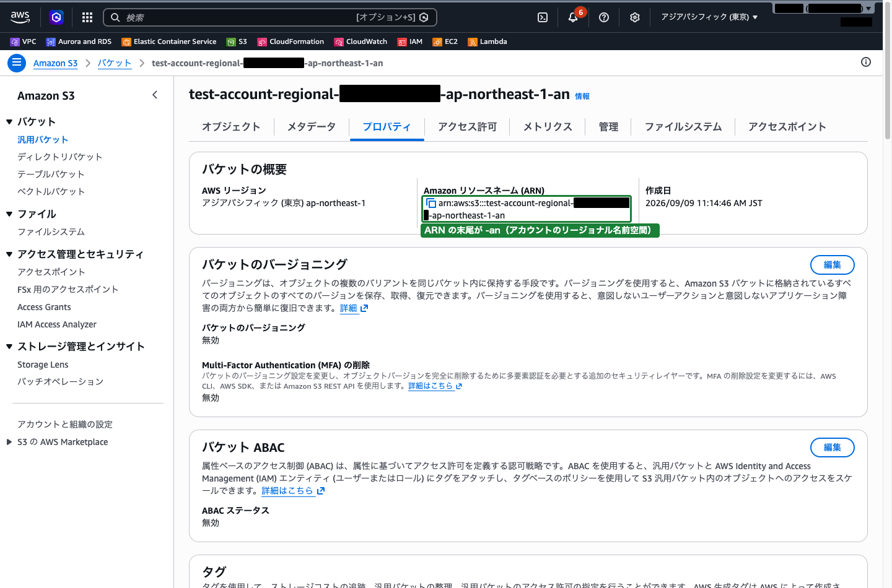Image resolution: width=892 pixels, height=588 pixels.
Task: Open Elastic Container Service shortcut
Action: 169,41
